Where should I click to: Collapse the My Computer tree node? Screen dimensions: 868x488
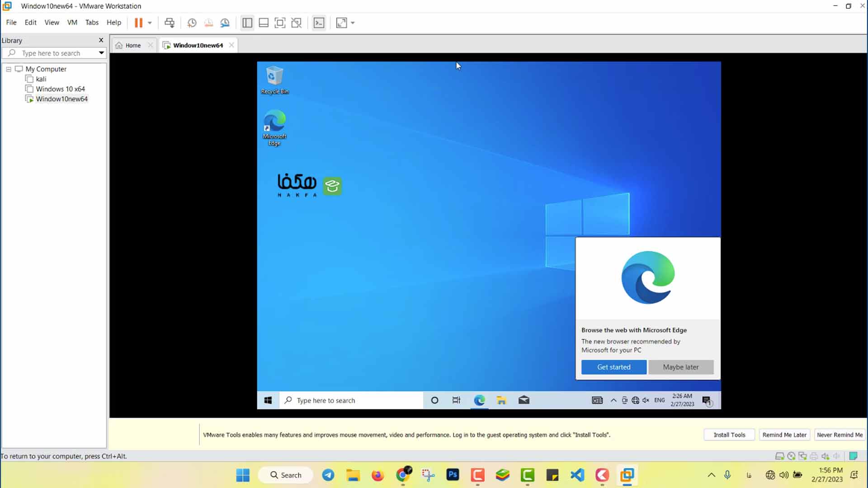coord(9,69)
